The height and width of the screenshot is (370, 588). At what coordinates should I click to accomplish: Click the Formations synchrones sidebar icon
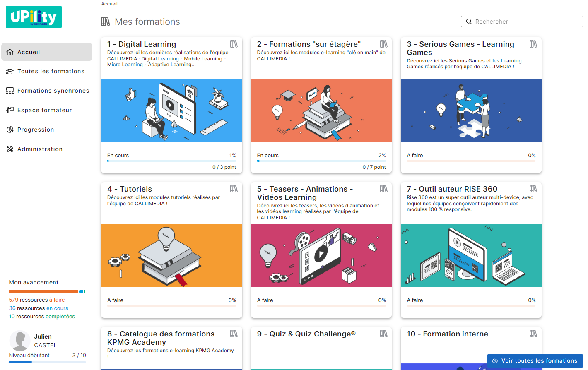[x=10, y=91]
